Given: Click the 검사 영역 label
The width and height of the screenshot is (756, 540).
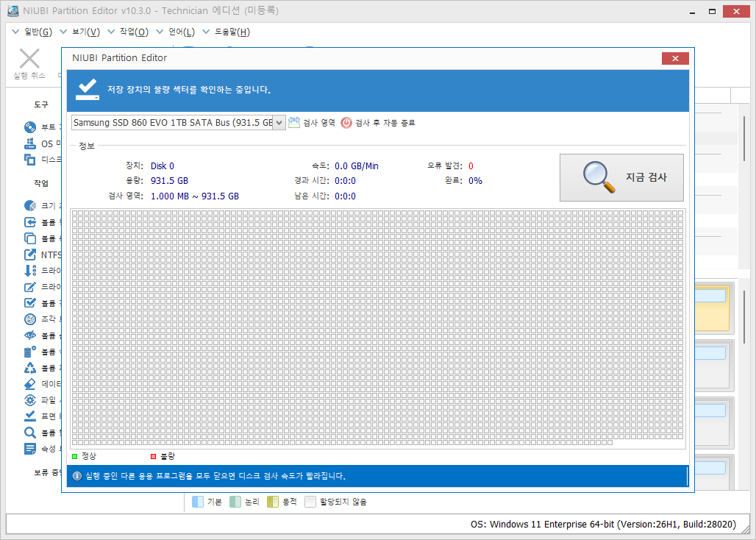Looking at the screenshot, I should pyautogui.click(x=318, y=123).
